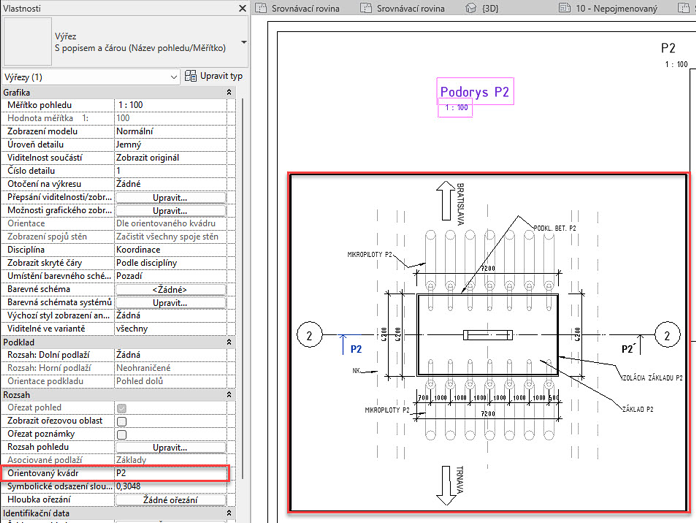Open the Výřezy (1) filter dropdown
Viewport: 696px width, 523px height.
tap(172, 77)
